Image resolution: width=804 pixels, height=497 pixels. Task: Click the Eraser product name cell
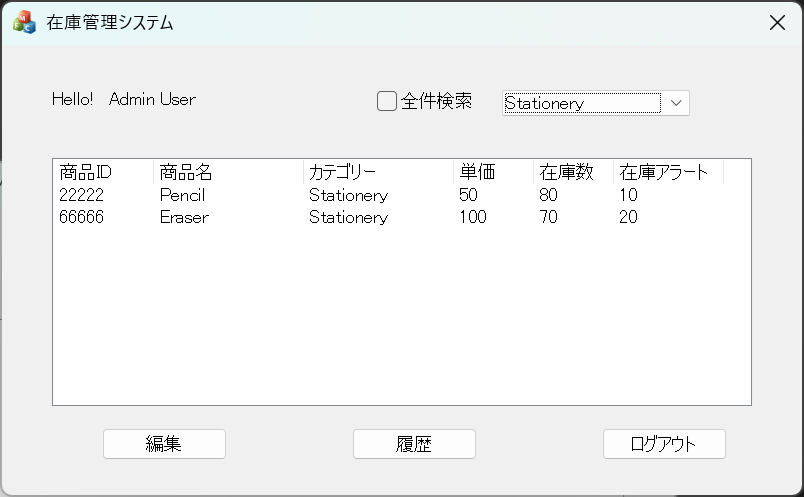[184, 217]
